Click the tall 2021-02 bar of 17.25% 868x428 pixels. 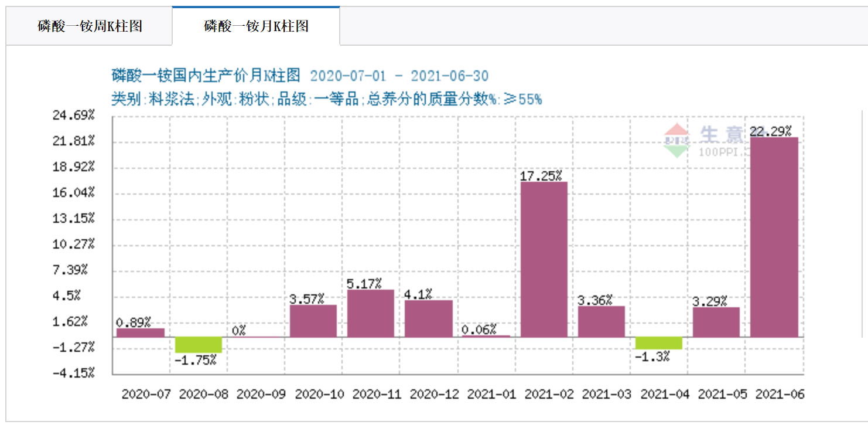(x=544, y=259)
